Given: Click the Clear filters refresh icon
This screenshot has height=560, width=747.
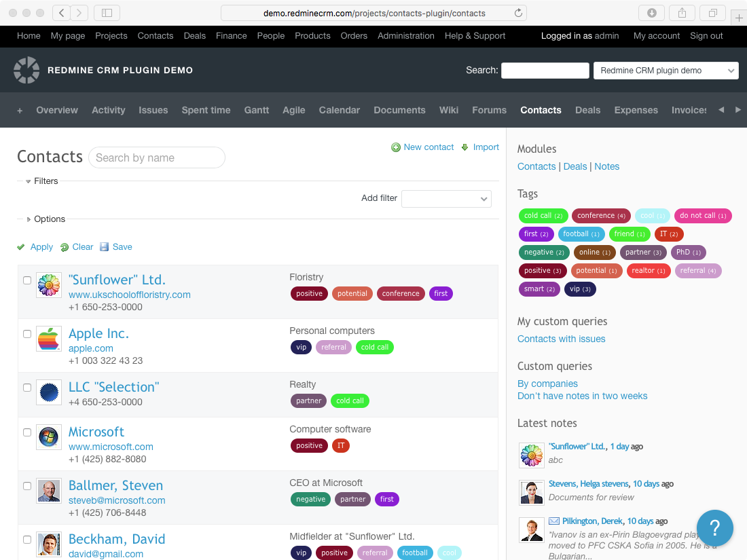Looking at the screenshot, I should pyautogui.click(x=65, y=247).
